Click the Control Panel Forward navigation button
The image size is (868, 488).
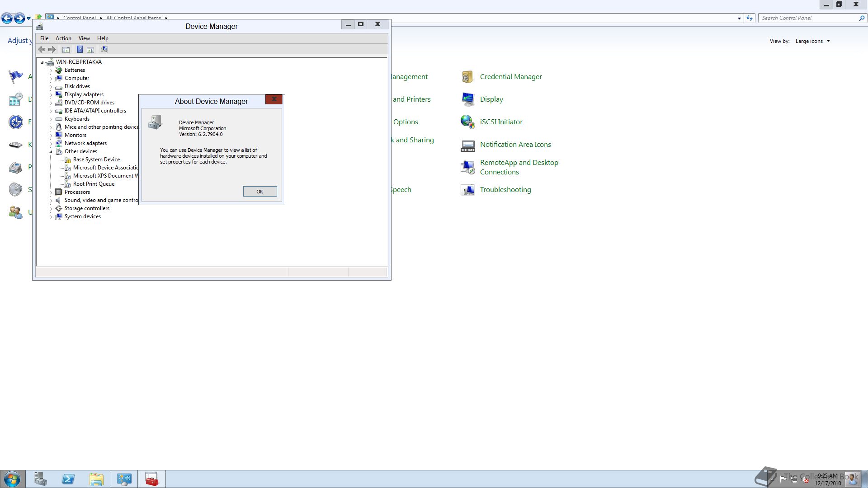point(19,18)
